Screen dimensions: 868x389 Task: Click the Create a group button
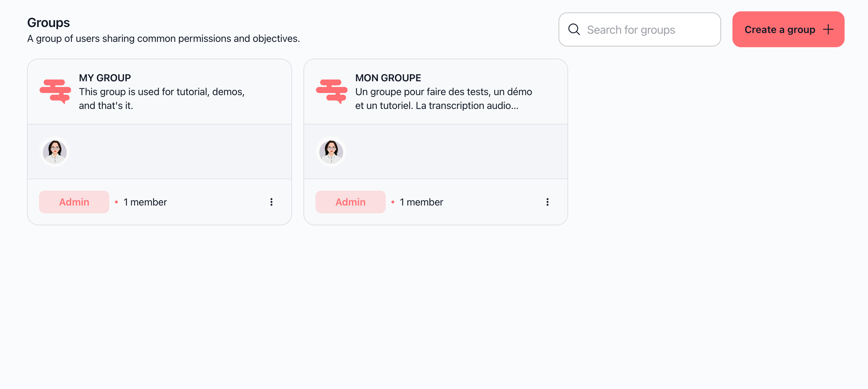click(788, 29)
